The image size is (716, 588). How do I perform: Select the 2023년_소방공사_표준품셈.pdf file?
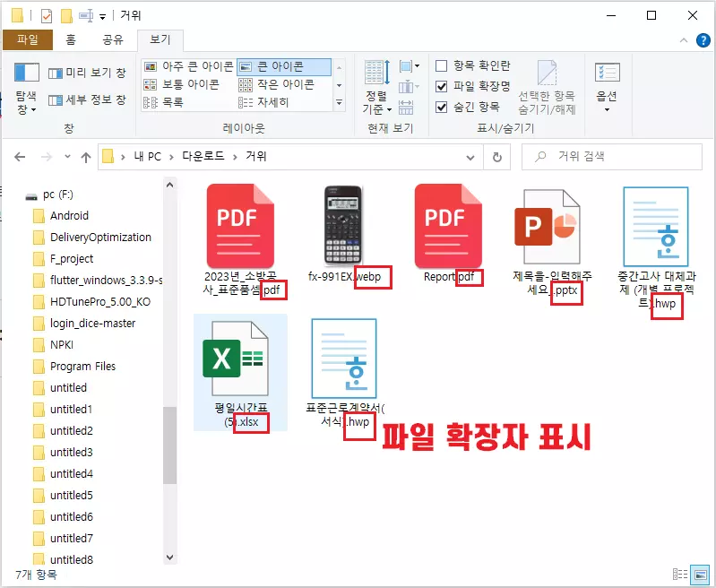click(241, 239)
